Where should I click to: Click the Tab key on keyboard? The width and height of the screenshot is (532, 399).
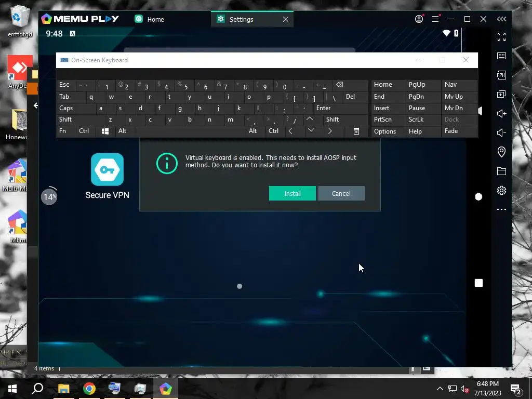point(71,97)
